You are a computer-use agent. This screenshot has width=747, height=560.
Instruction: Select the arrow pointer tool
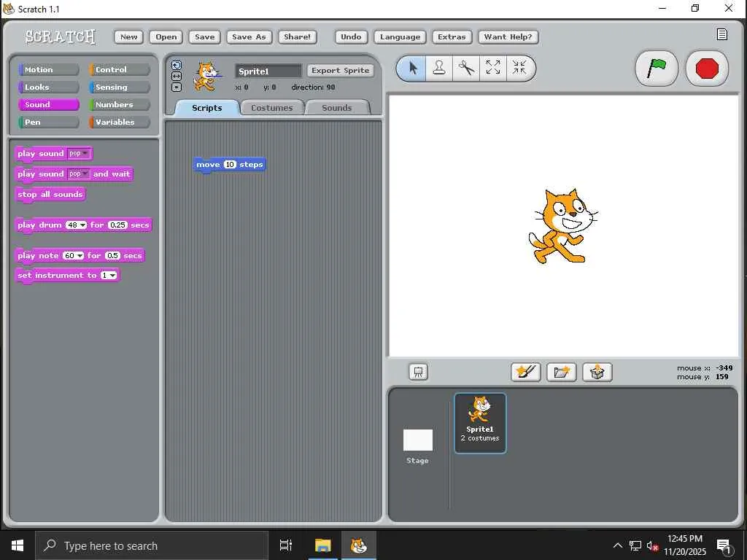pos(413,69)
